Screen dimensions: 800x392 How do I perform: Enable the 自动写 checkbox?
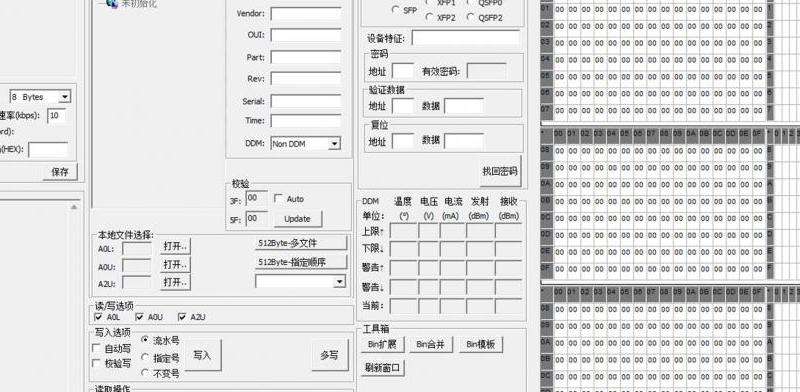[95, 348]
